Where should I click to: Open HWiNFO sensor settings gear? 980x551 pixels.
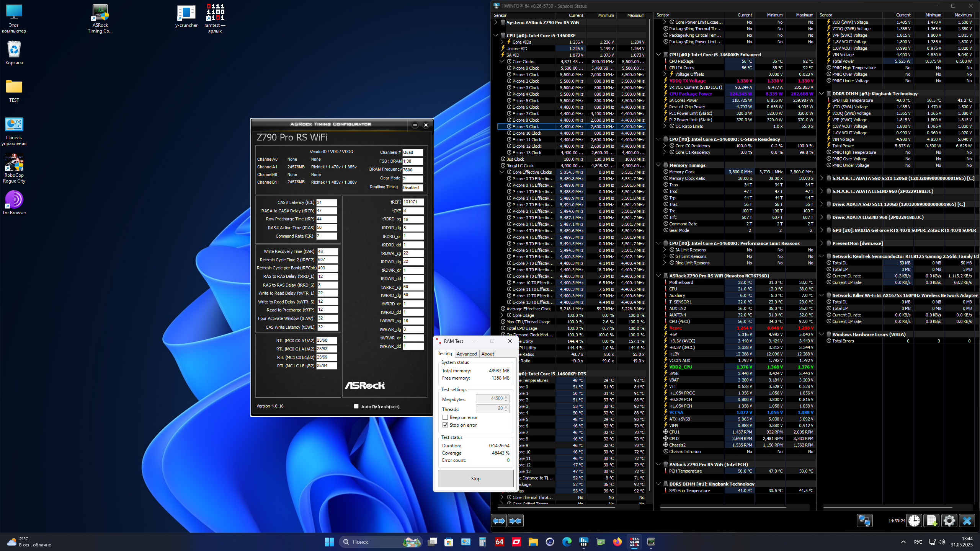[x=949, y=521]
